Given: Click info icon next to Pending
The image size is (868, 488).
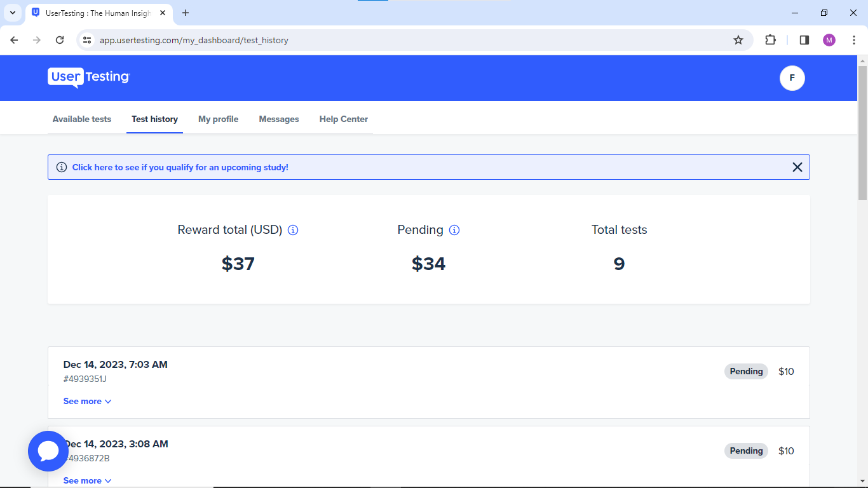Looking at the screenshot, I should pos(454,230).
